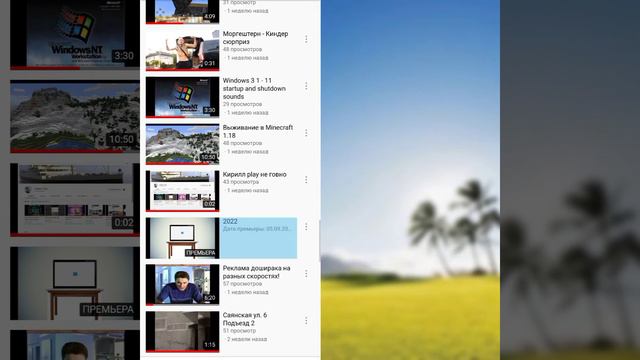Click '57 просмотров' under Реклама доширака
Screen dimensions: 640x360
point(242,284)
